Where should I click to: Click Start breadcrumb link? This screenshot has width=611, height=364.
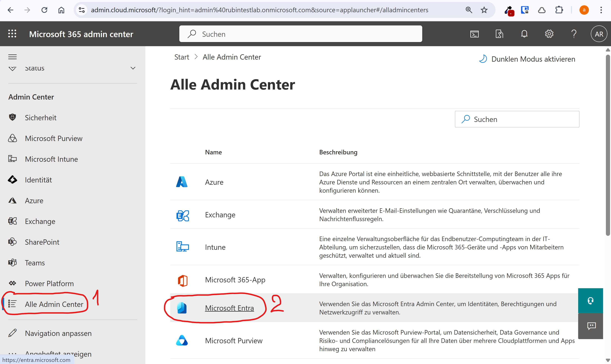[x=181, y=57]
